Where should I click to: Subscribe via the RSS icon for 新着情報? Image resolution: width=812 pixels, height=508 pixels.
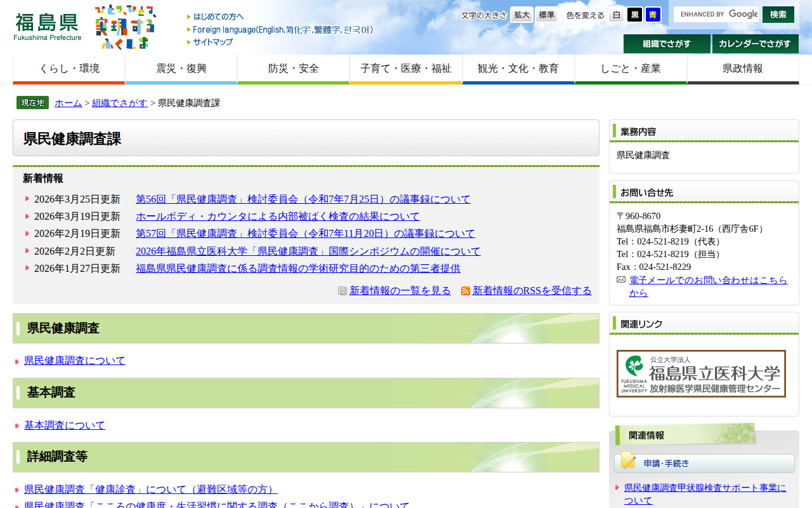(x=465, y=291)
